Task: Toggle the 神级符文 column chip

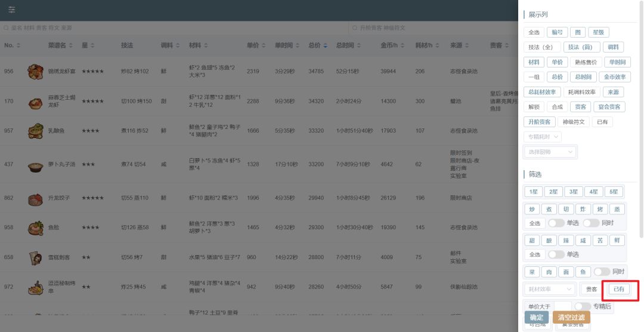Action: (x=574, y=122)
